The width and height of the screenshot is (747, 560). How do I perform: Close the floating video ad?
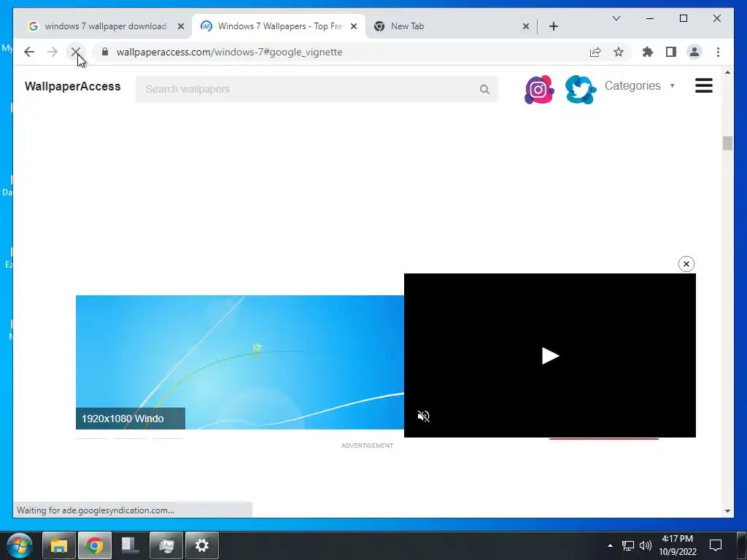coord(686,264)
